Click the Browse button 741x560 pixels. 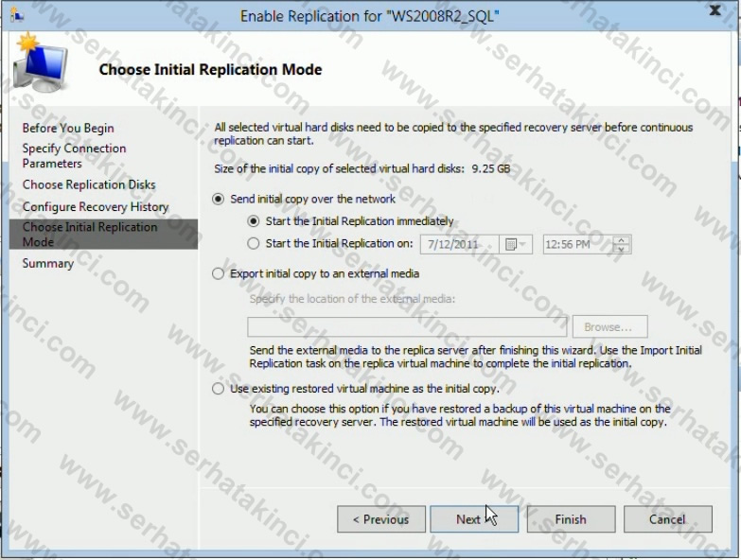tap(609, 326)
